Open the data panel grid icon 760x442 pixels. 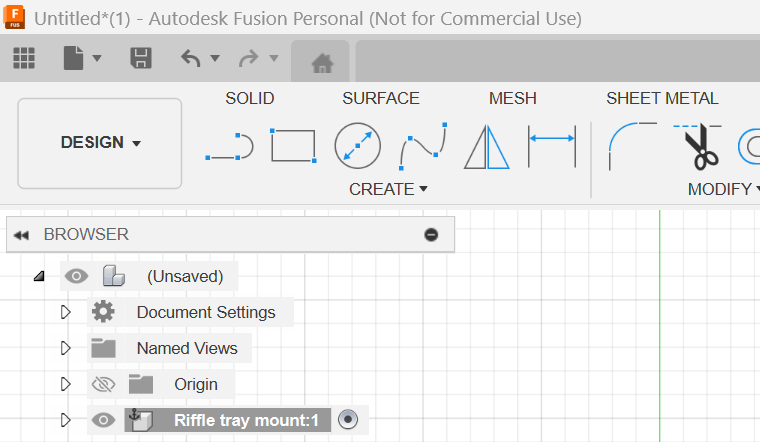(24, 58)
